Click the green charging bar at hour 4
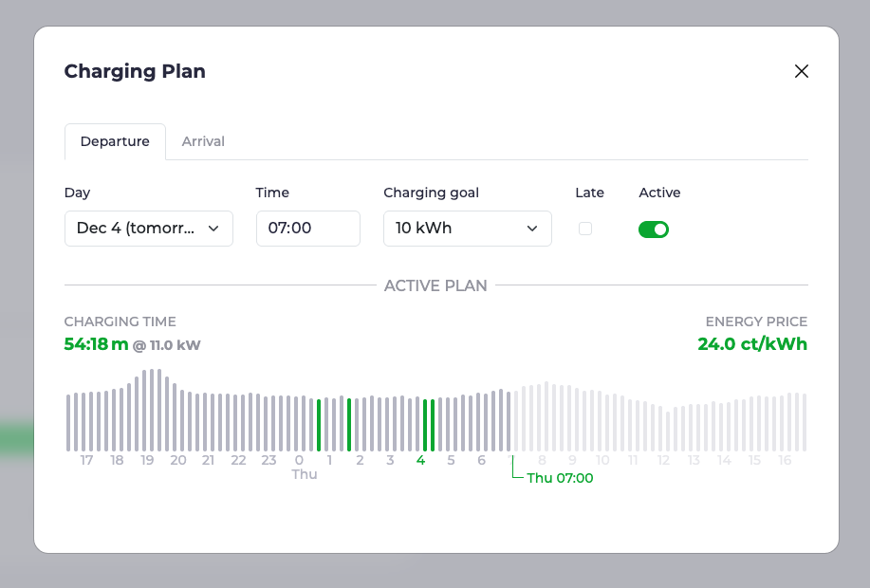Screen dimensions: 870x588 (425, 425)
